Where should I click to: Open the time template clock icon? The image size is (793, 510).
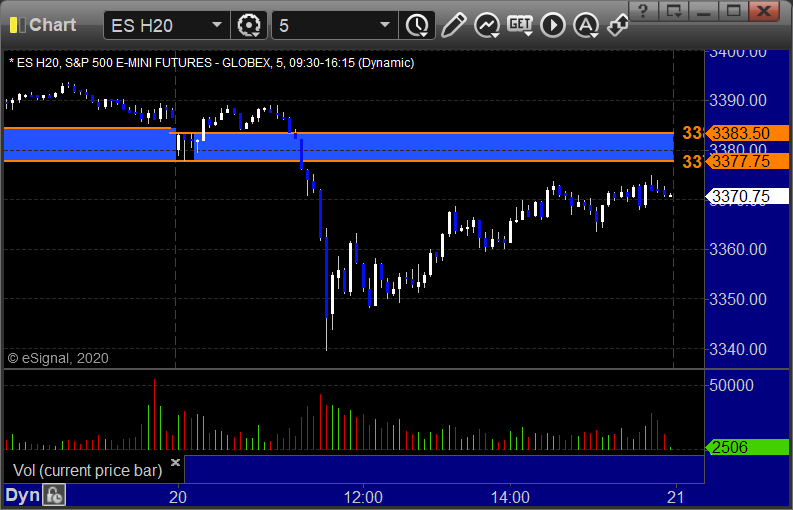pos(417,25)
